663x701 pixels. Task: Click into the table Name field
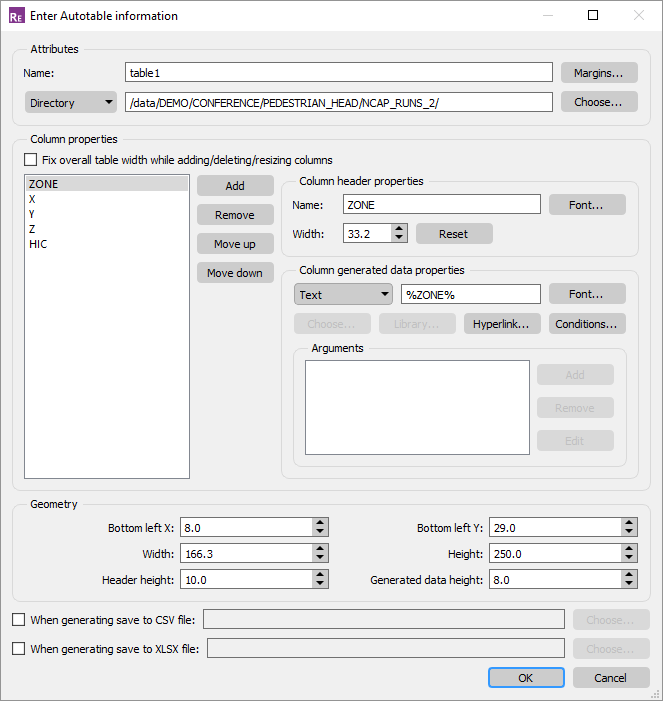[x=339, y=72]
